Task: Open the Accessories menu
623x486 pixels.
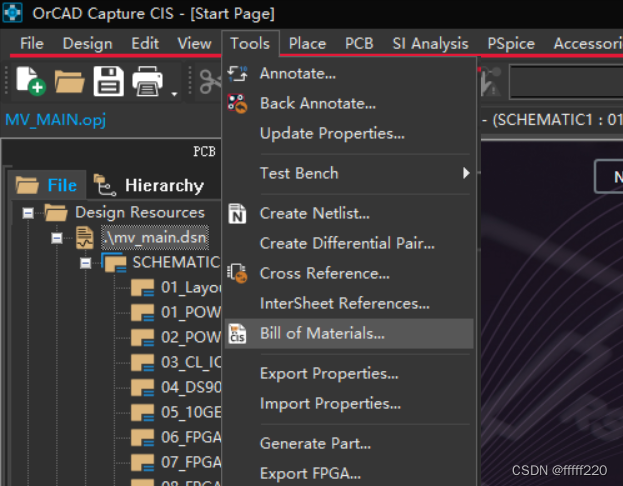Action: (x=588, y=43)
